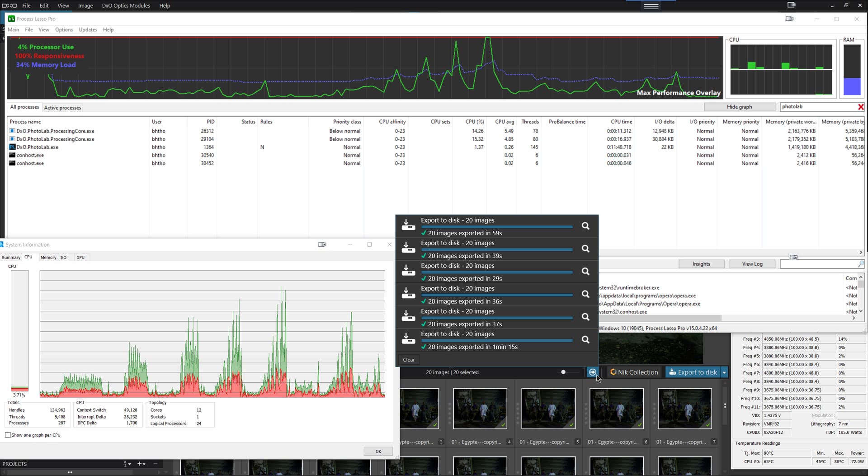Image resolution: width=868 pixels, height=476 pixels.
Task: Click the Process Lasso Pro title icon
Action: click(x=11, y=19)
